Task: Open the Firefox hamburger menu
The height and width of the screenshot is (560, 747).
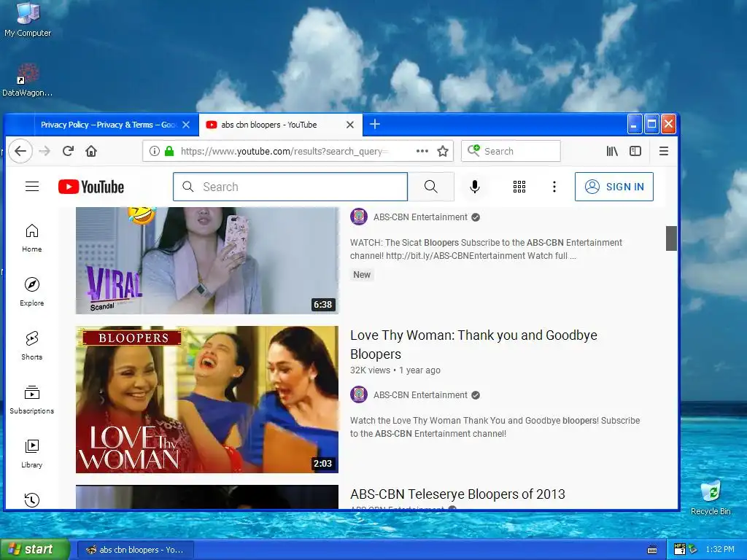Action: click(x=664, y=151)
